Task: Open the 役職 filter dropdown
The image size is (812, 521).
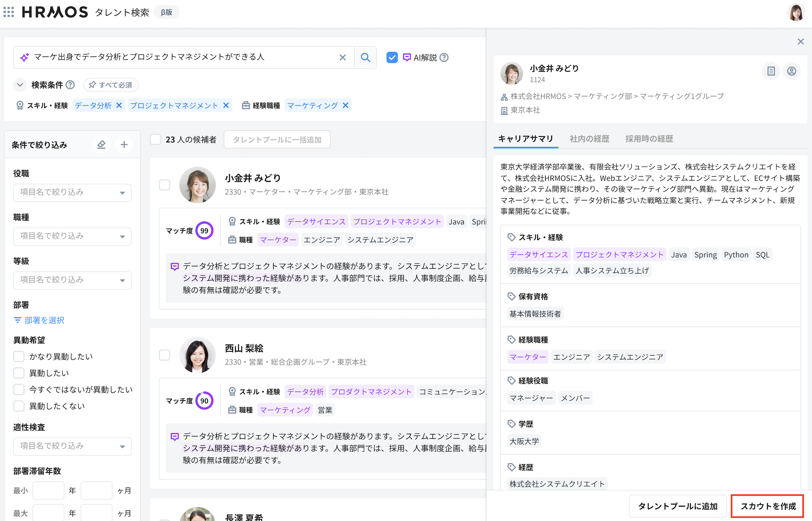Action: pos(72,193)
